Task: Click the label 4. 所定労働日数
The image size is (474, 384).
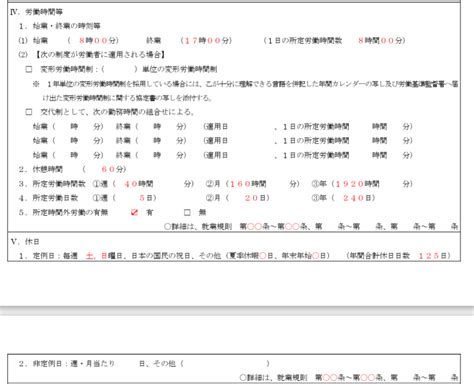Action: (x=48, y=198)
